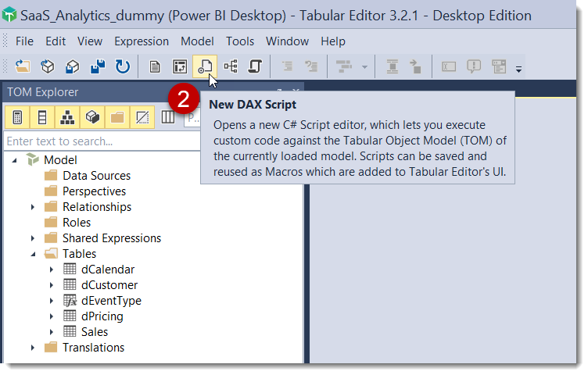Expand the dEventType table node

52,301
